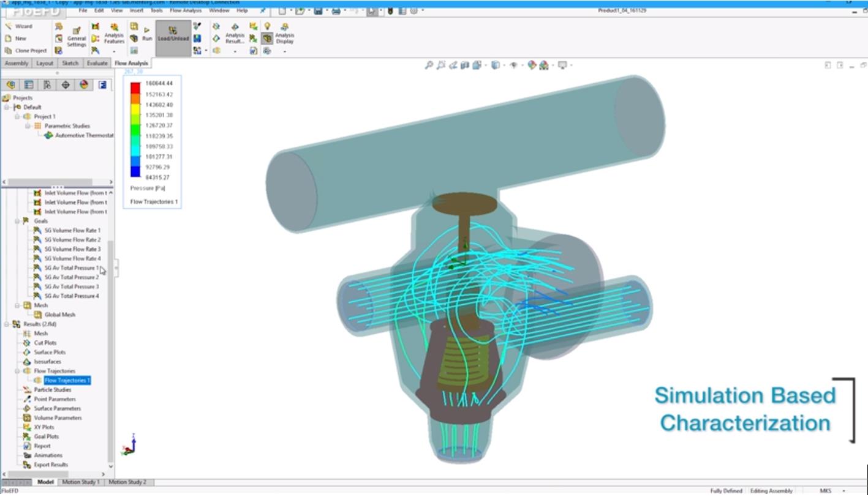
Task: Switch to Motion Study 1 tab
Action: click(81, 482)
